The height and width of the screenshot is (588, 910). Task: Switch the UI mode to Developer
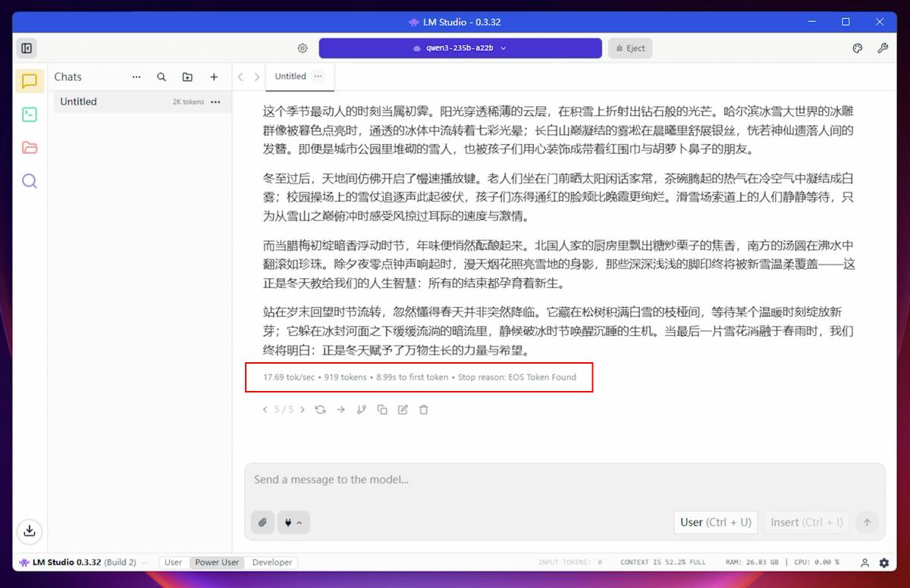coord(272,562)
